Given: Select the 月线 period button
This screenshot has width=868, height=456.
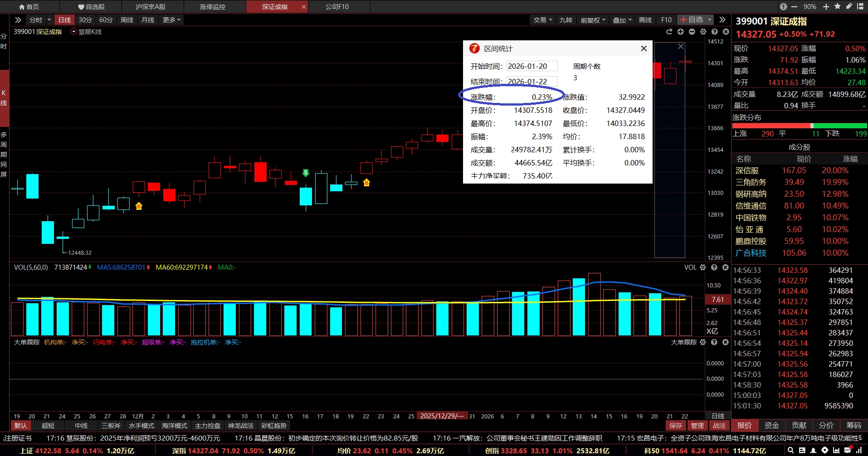Looking at the screenshot, I should click(x=148, y=20).
